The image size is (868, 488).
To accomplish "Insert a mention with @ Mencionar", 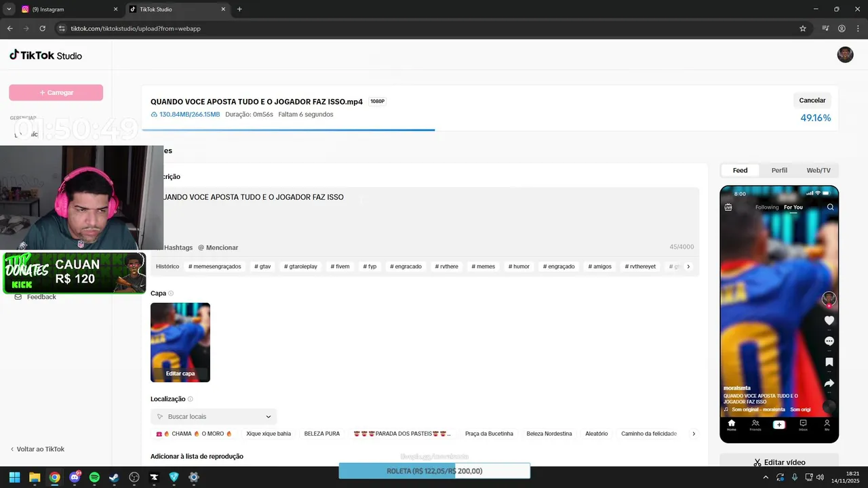I will point(218,247).
